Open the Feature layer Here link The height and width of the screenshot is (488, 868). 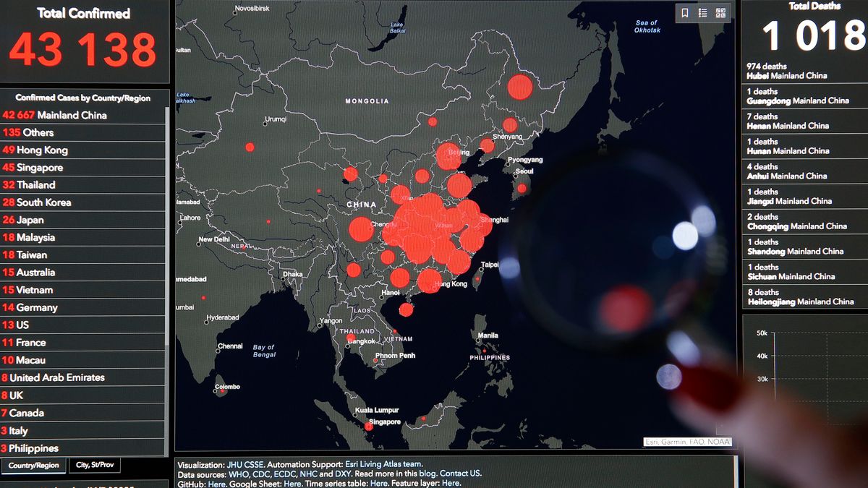click(451, 483)
